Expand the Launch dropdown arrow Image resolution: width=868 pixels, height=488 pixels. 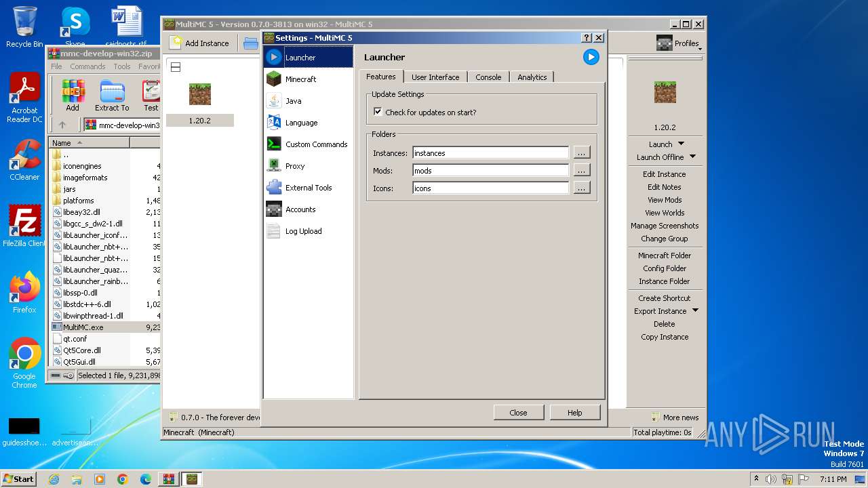pyautogui.click(x=681, y=144)
